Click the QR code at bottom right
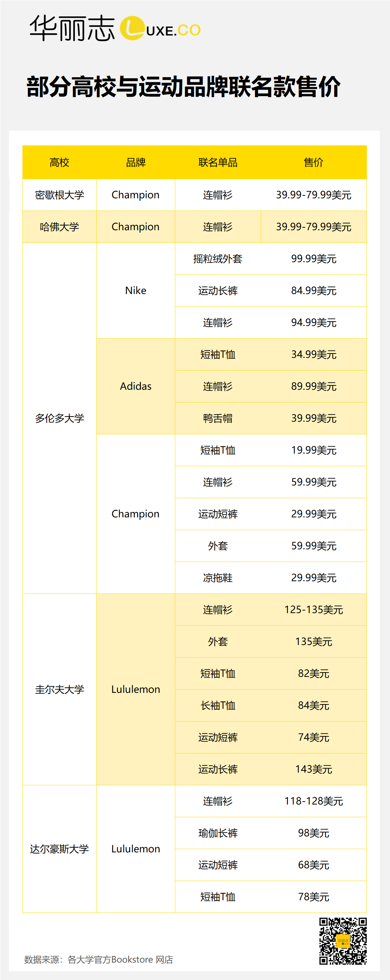The width and height of the screenshot is (390, 980). click(343, 940)
